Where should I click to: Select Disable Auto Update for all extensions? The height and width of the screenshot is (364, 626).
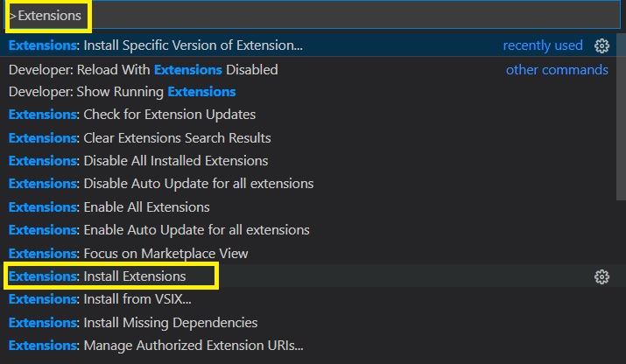(x=308, y=184)
